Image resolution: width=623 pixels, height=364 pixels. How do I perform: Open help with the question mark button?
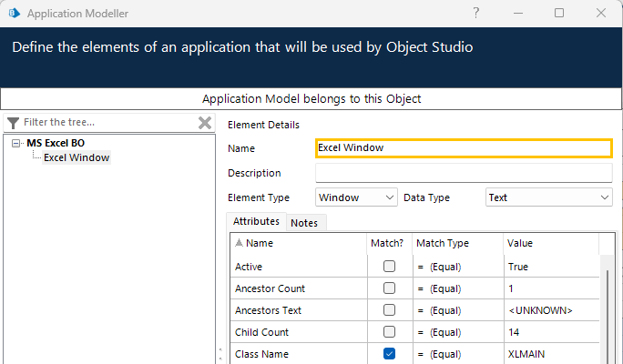coord(476,13)
